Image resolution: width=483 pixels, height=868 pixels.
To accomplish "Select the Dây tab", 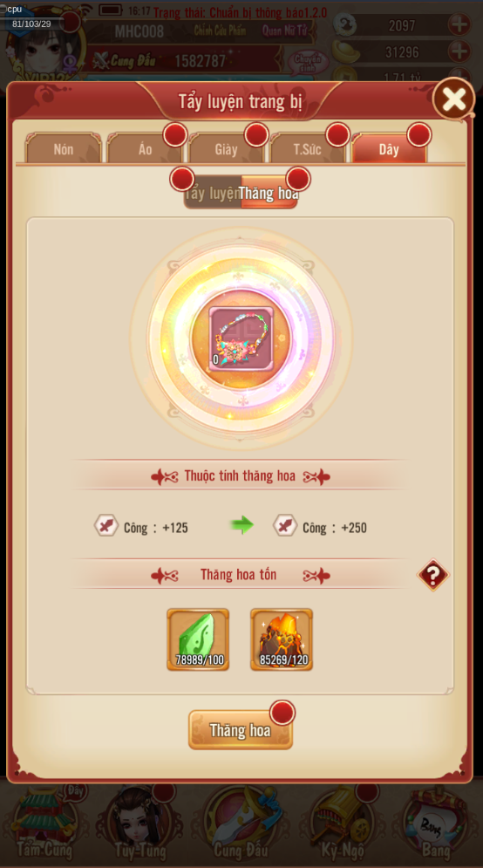I will pyautogui.click(x=389, y=148).
